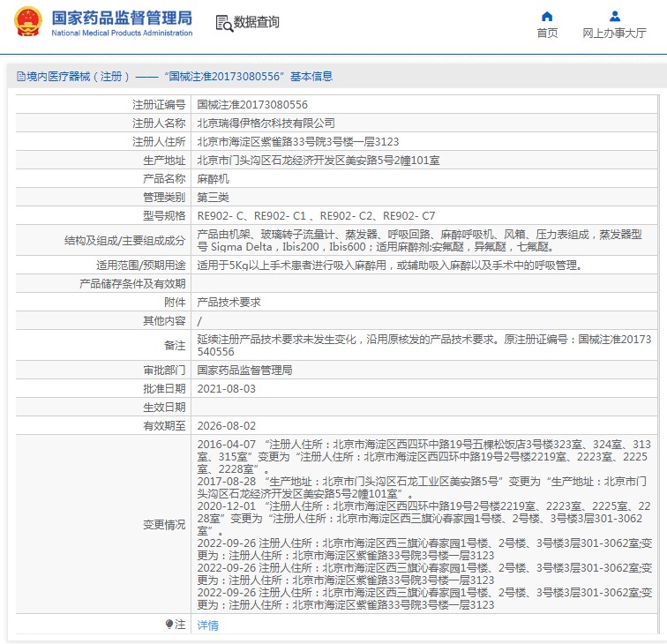Screen dimensions: 667x644
Task: Go to 首页 text link
Action: coord(547,34)
